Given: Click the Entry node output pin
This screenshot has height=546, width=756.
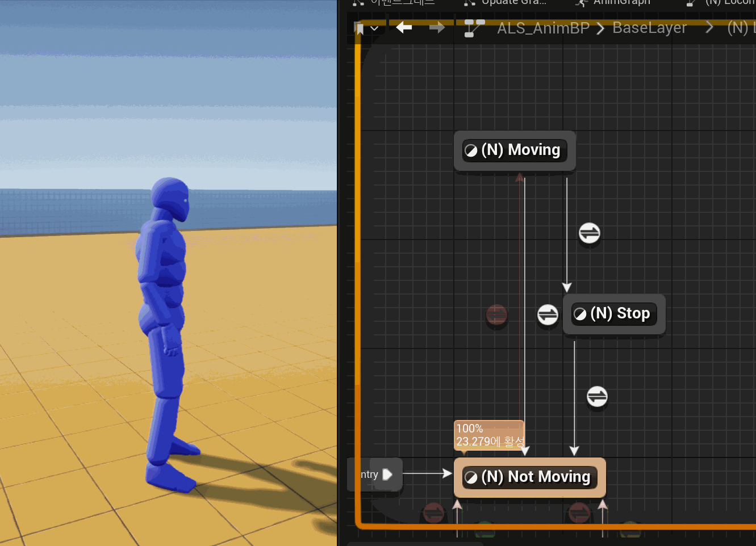Looking at the screenshot, I should click(387, 474).
